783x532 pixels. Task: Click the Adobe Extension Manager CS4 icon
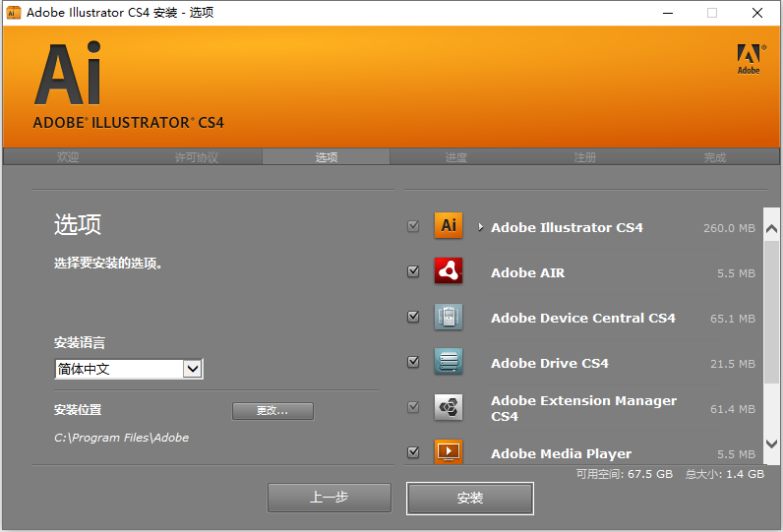(449, 407)
